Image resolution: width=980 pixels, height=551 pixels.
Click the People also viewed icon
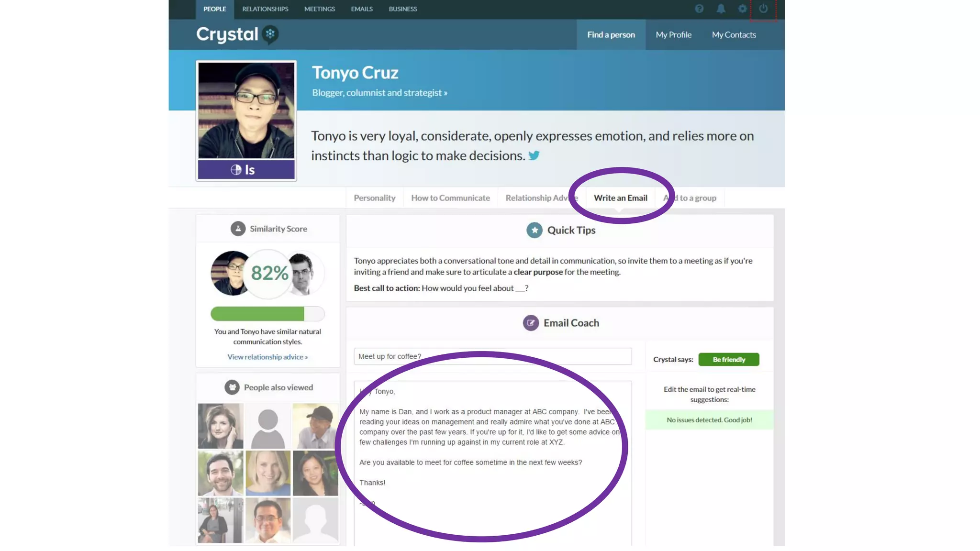coord(232,387)
